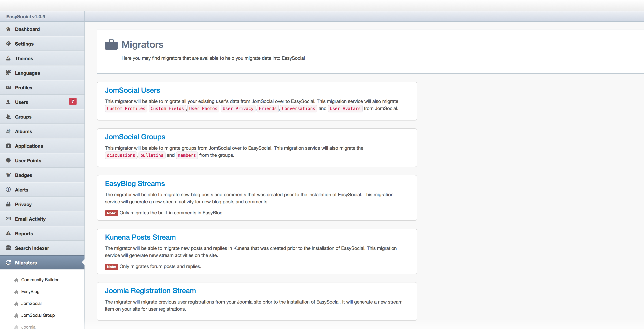Select EasyBlog migrator in submenu
Screen dimensions: 644x329
(x=30, y=292)
